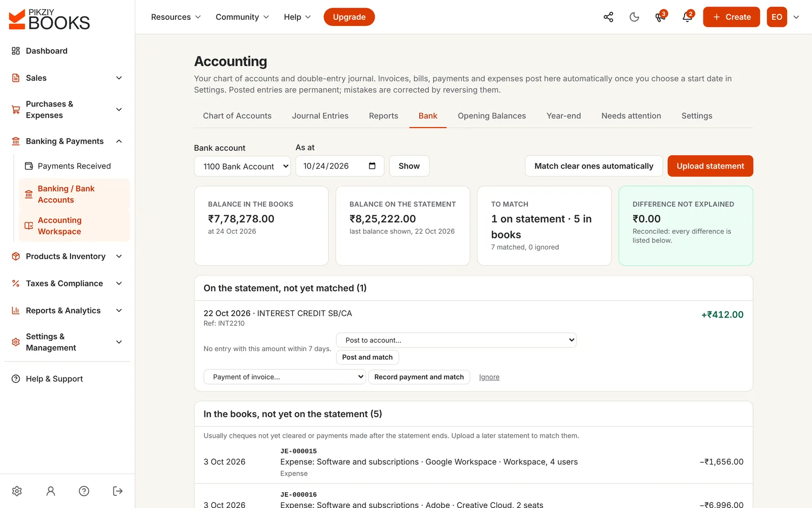
Task: Open Payment of invoice dropdown
Action: [x=284, y=377]
